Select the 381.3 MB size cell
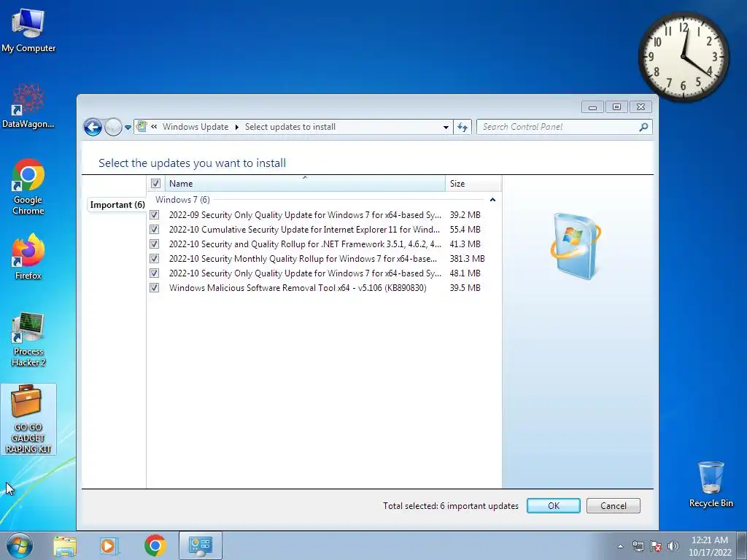This screenshot has height=560, width=747. [467, 259]
